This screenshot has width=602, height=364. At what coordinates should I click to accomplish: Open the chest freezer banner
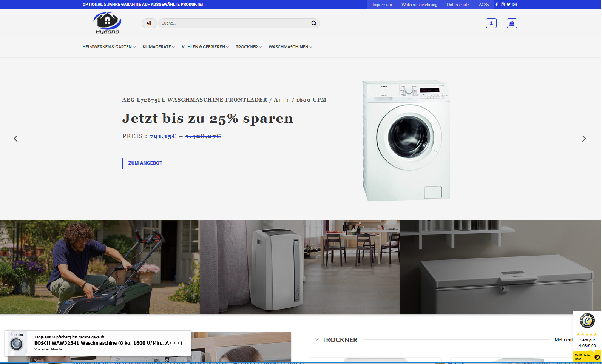(x=501, y=267)
